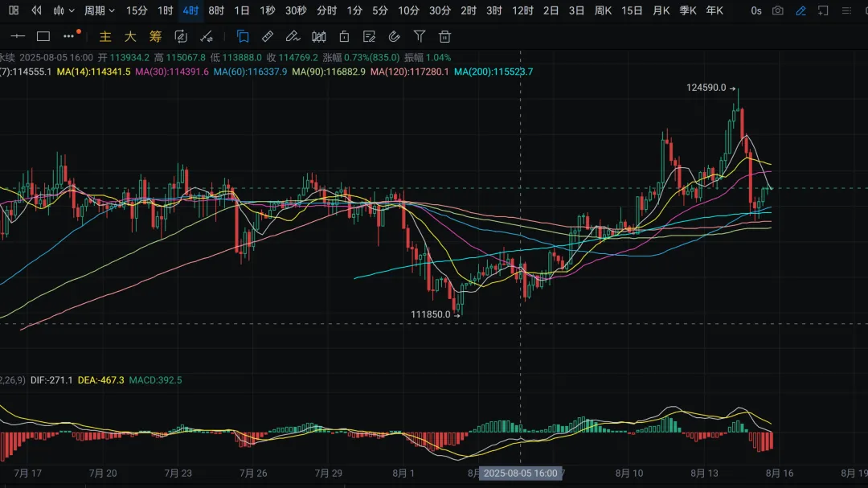Choose the 月K monthly candles
The image size is (868, 488).
(661, 10)
